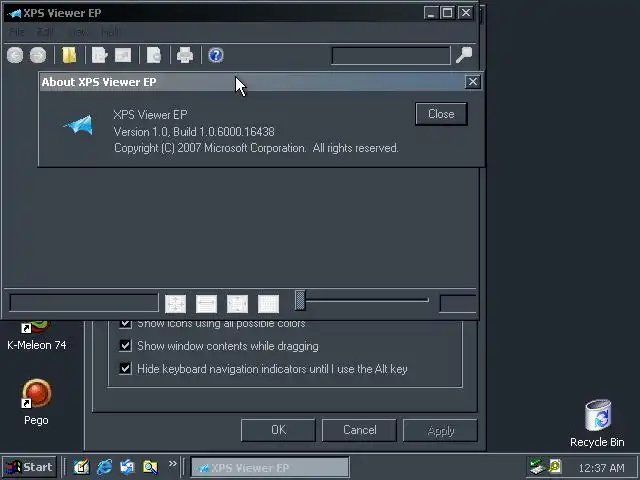Open the K-Meleon 74 desktop shortcut
Screen dimensions: 640x480
click(x=36, y=336)
